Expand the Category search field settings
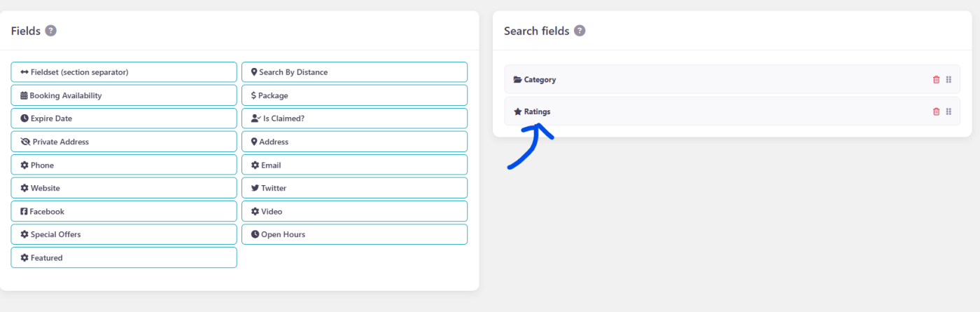 click(x=700, y=79)
